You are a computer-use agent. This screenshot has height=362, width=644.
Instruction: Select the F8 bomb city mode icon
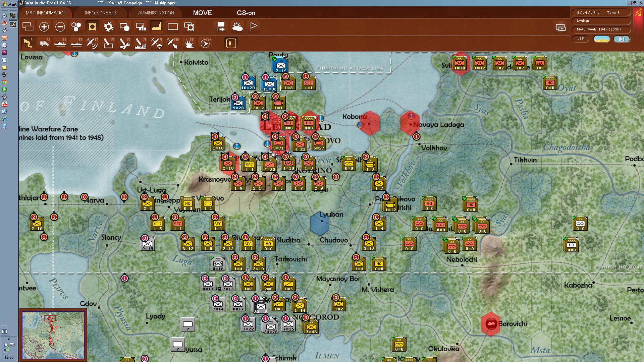tap(141, 43)
